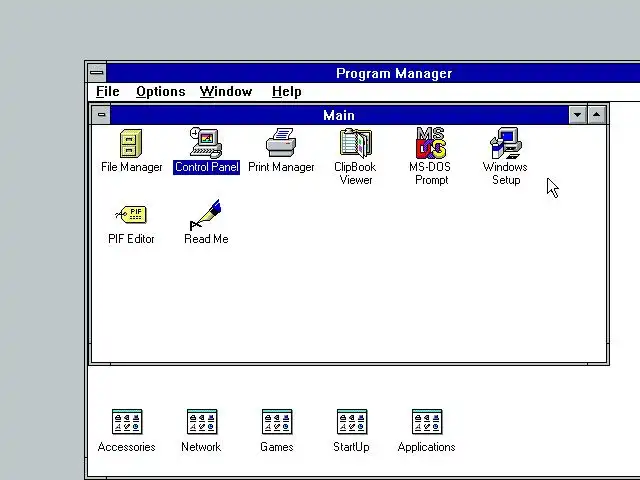
Task: Click the Program Manager title bar
Action: [373, 73]
